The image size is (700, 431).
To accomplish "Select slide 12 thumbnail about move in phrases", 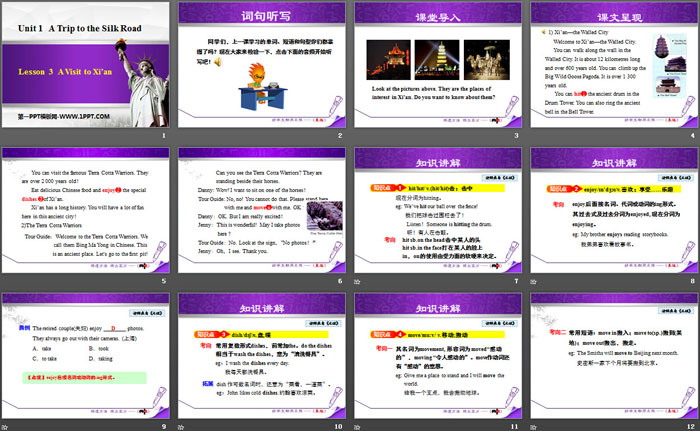I will [614, 356].
